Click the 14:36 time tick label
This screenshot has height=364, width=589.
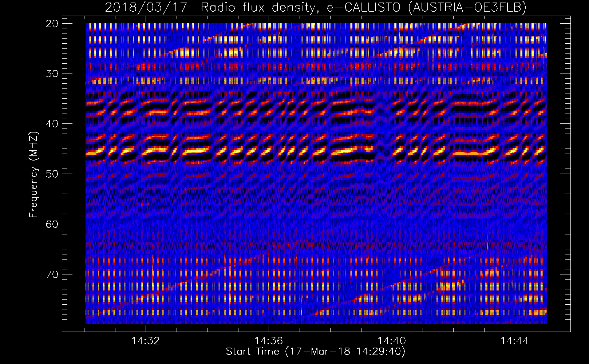[269, 341]
